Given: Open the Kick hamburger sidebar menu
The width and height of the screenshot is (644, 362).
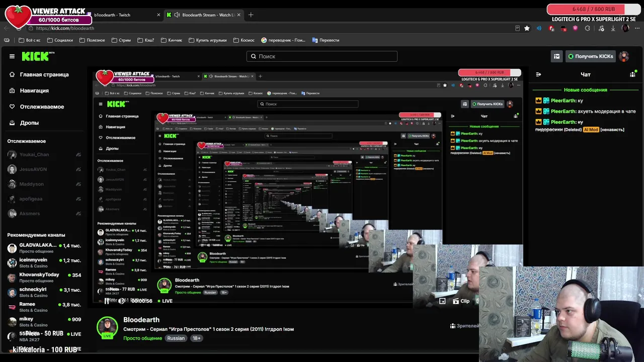Looking at the screenshot, I should coord(12,56).
